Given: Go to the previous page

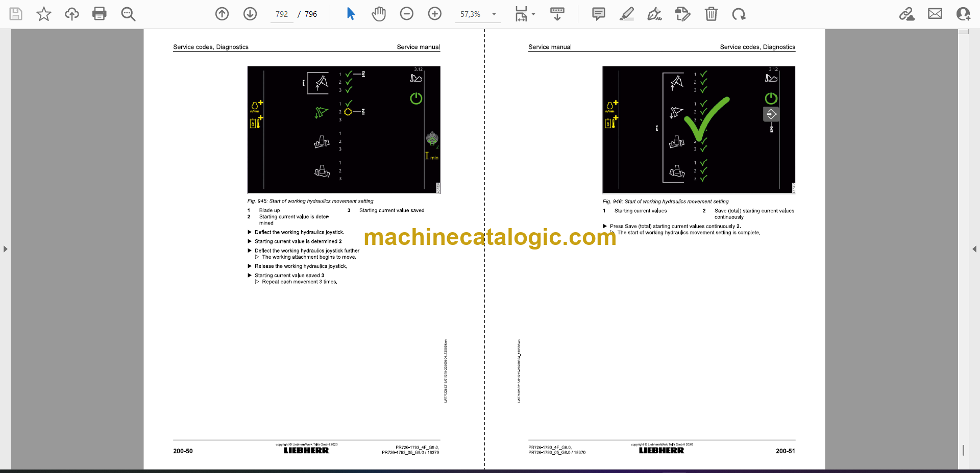Looking at the screenshot, I should [222, 14].
